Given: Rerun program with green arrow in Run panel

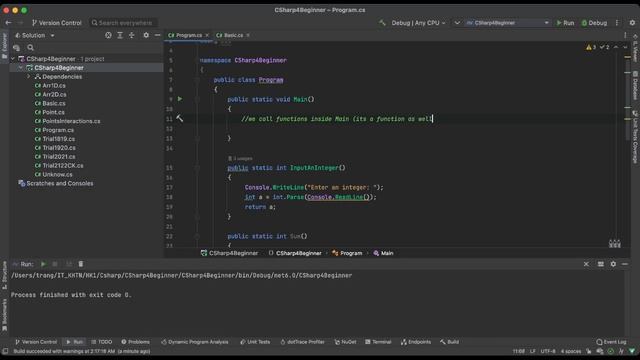Looking at the screenshot, I should pyautogui.click(x=43, y=264).
